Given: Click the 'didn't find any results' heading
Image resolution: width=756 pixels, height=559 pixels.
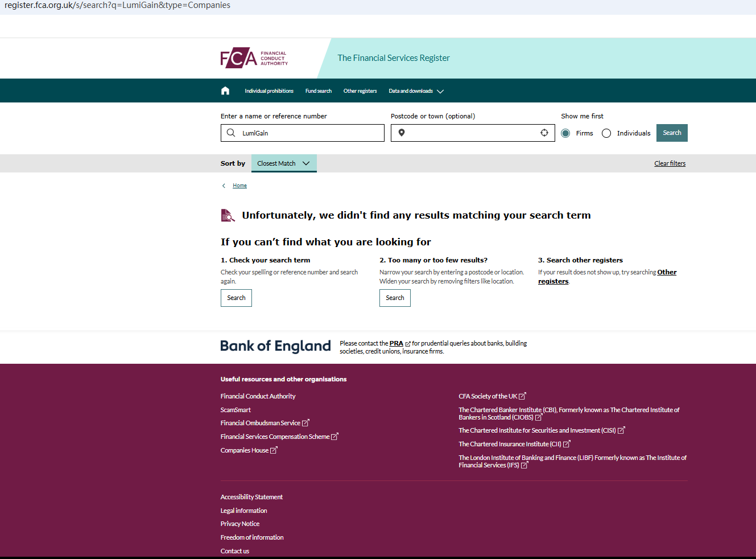Looking at the screenshot, I should (x=416, y=215).
